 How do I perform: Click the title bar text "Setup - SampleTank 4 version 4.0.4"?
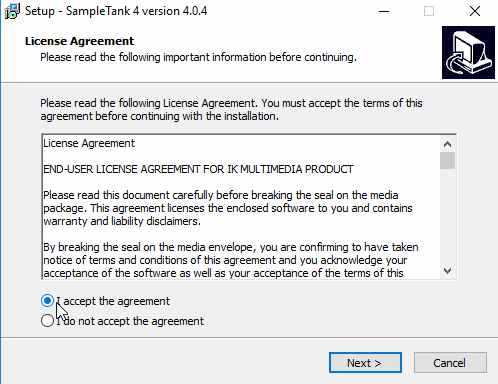pos(116,11)
